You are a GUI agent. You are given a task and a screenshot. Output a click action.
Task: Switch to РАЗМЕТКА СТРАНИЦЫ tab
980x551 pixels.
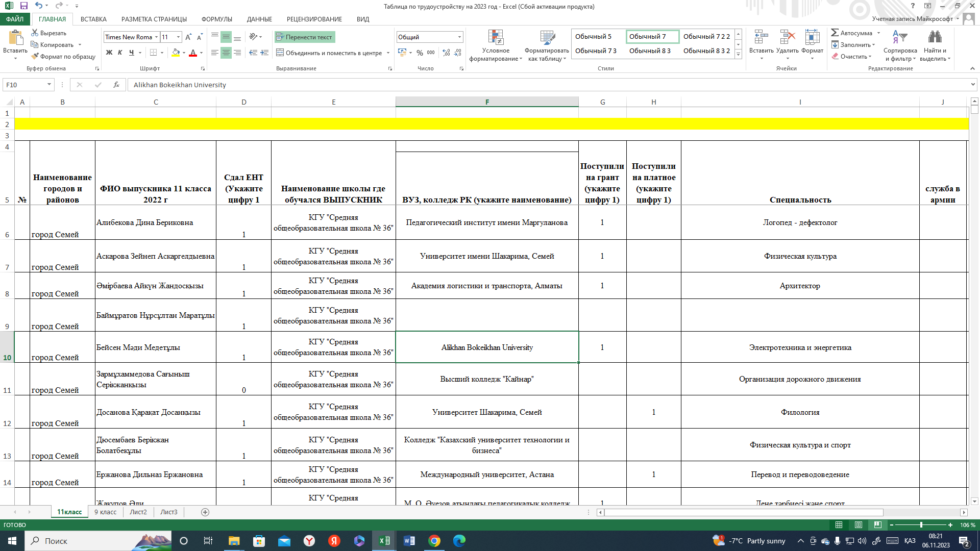pos(154,19)
